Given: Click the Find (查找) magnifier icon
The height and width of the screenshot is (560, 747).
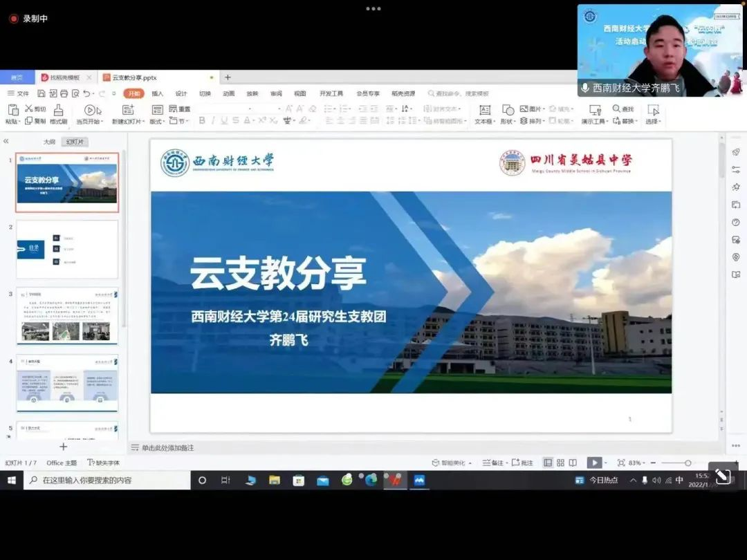Looking at the screenshot, I should click(617, 109).
